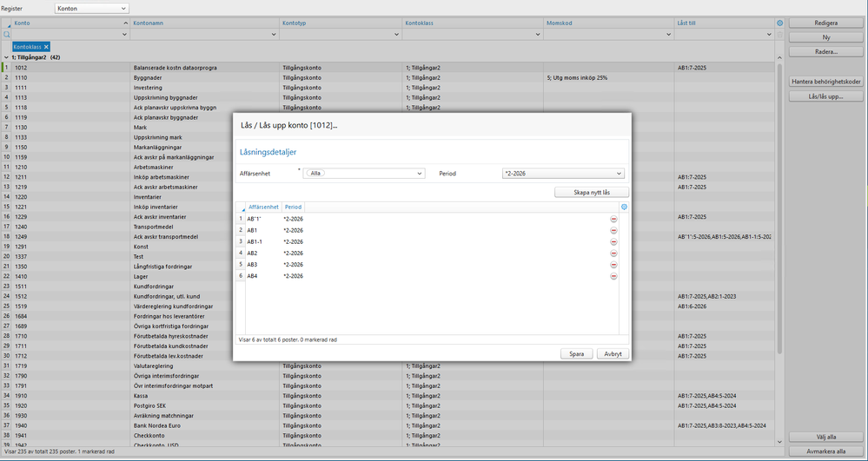Click the Ny button

pyautogui.click(x=826, y=37)
